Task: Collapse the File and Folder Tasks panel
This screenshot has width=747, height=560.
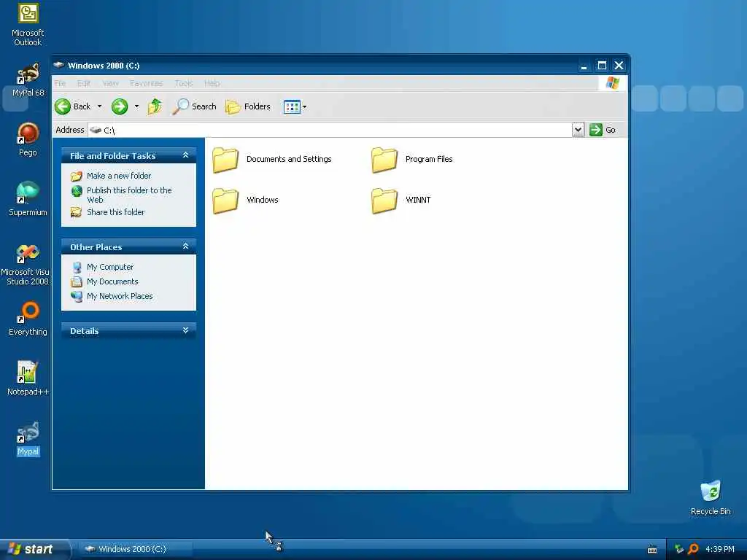Action: [x=186, y=155]
